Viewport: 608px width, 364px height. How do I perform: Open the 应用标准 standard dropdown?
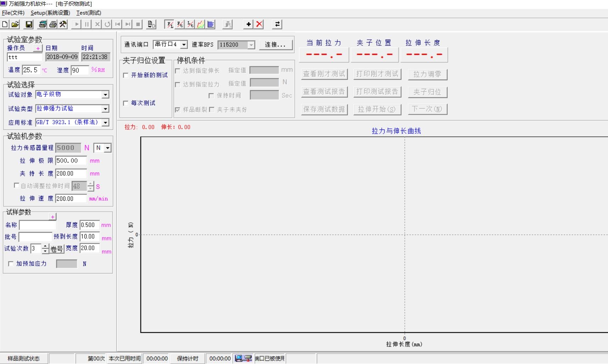tap(105, 122)
